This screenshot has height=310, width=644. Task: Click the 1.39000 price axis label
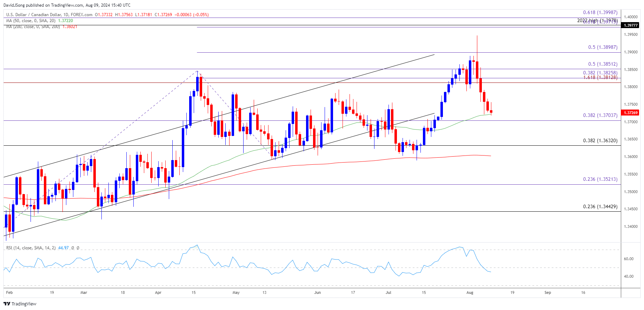[x=631, y=52]
